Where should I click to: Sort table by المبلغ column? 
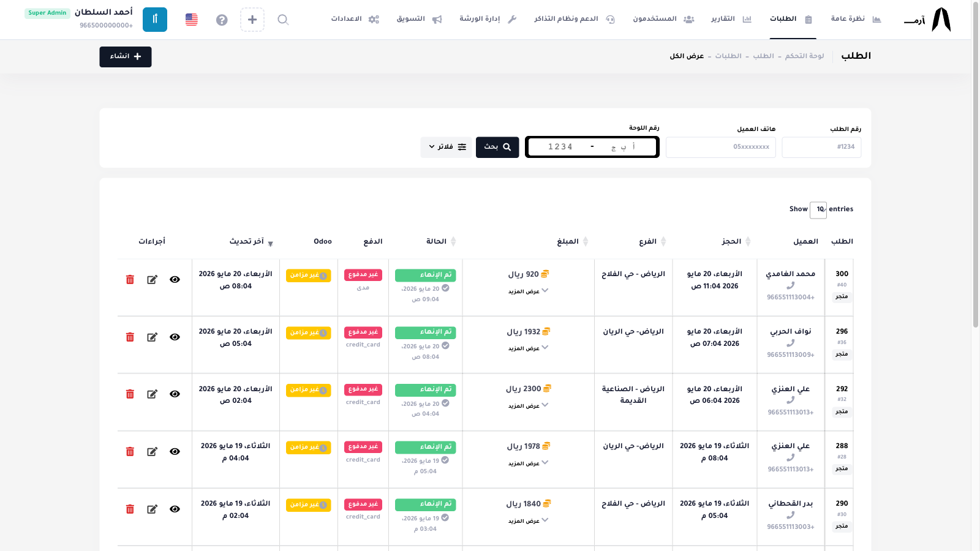click(573, 242)
